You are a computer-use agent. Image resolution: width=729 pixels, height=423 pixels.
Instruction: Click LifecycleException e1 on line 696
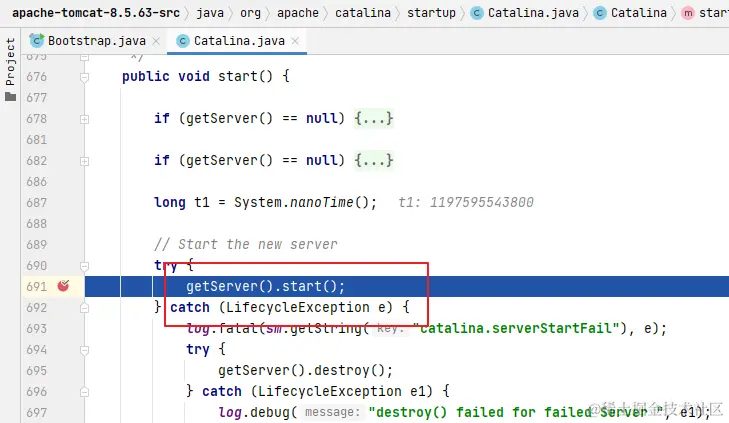(x=341, y=391)
